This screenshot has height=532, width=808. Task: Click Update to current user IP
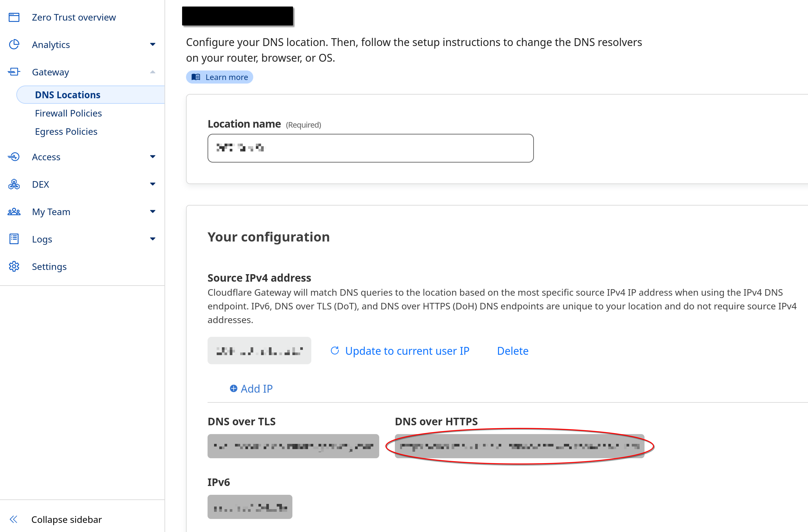(407, 351)
